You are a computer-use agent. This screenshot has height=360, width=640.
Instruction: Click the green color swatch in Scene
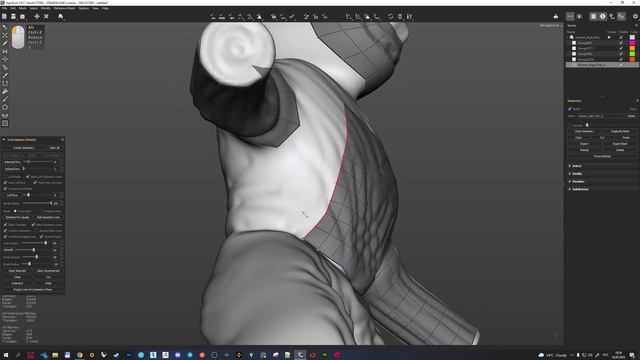click(632, 54)
